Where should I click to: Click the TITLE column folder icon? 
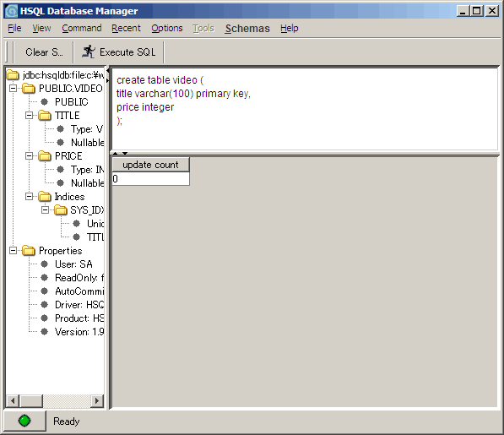point(45,116)
